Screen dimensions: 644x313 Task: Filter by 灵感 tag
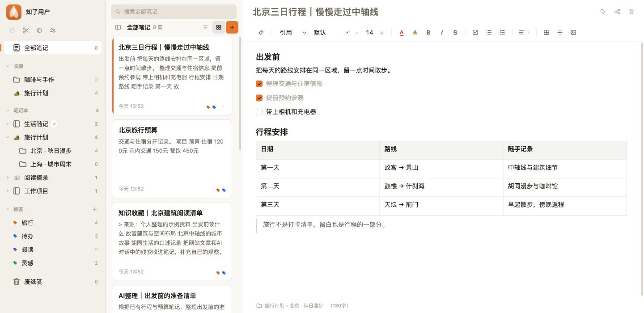[52, 263]
